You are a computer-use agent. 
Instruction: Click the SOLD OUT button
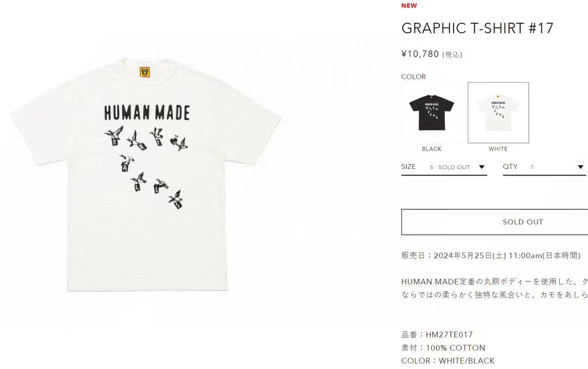click(494, 222)
